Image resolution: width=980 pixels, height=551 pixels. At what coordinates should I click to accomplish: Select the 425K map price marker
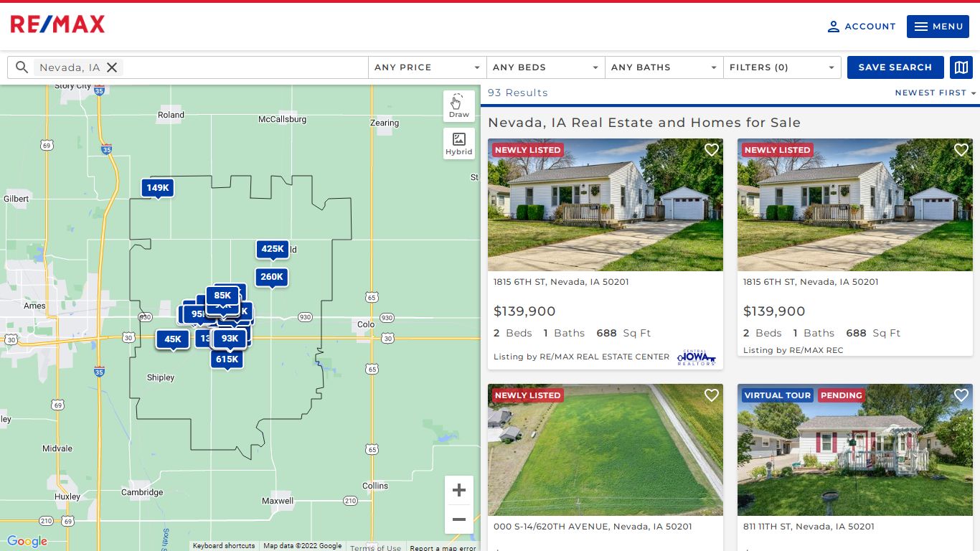coord(273,250)
